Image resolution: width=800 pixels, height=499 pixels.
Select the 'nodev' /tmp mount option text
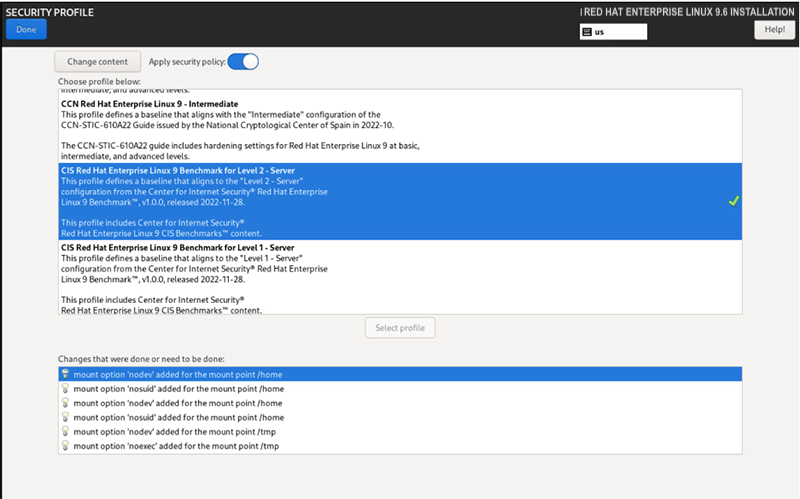(176, 431)
